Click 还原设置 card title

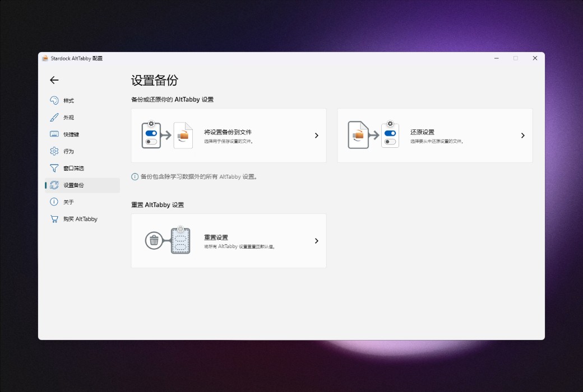[422, 132]
